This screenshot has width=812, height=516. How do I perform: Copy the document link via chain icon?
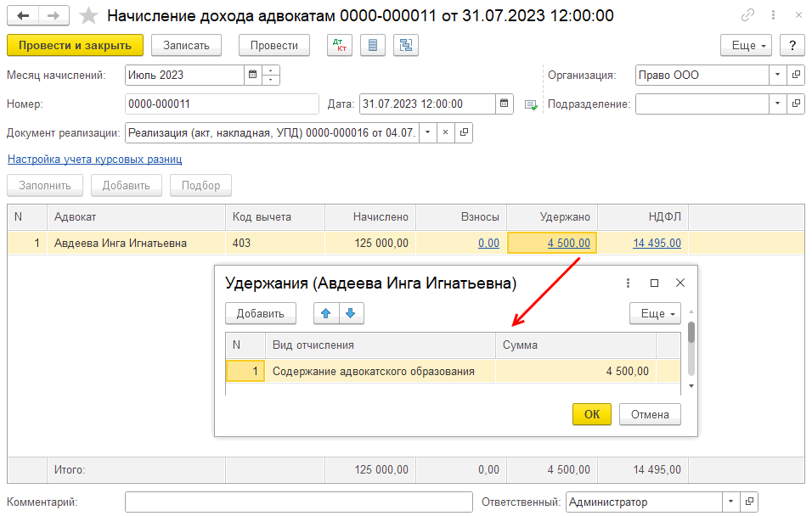[x=747, y=16]
